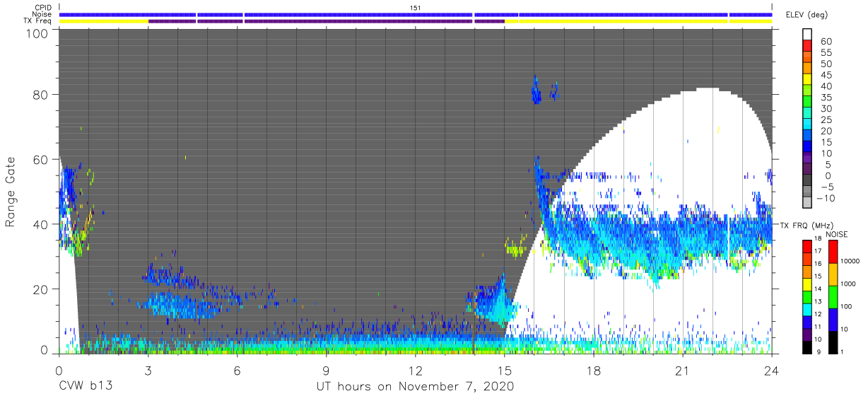
Task: Click the 6 tick on UT hours axis
Action: 237,370
